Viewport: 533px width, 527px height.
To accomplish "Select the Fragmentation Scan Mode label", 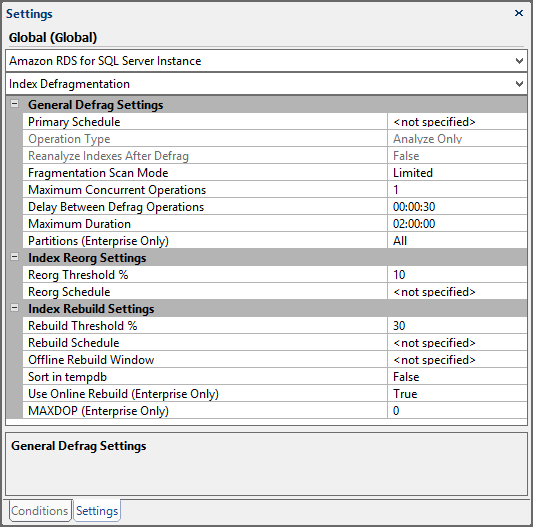I will [98, 173].
